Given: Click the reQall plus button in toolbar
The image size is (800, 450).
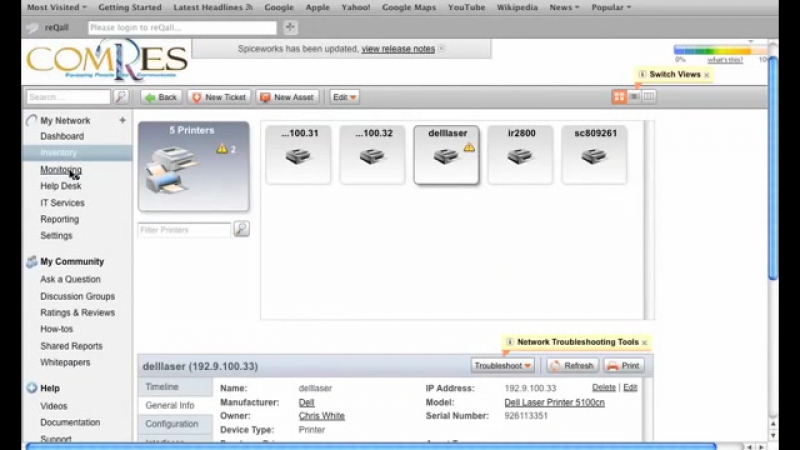Looking at the screenshot, I should 290,27.
